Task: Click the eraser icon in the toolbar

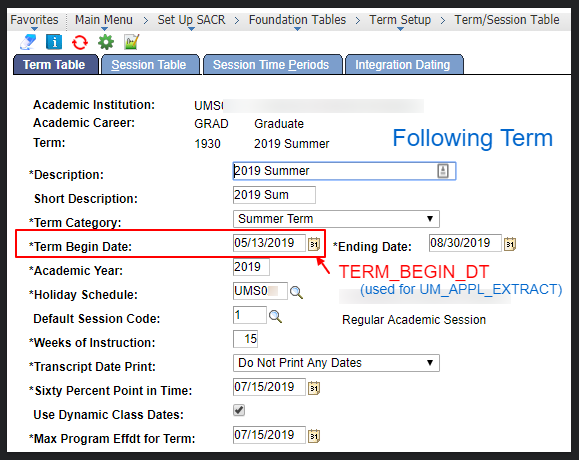Action: 28,42
